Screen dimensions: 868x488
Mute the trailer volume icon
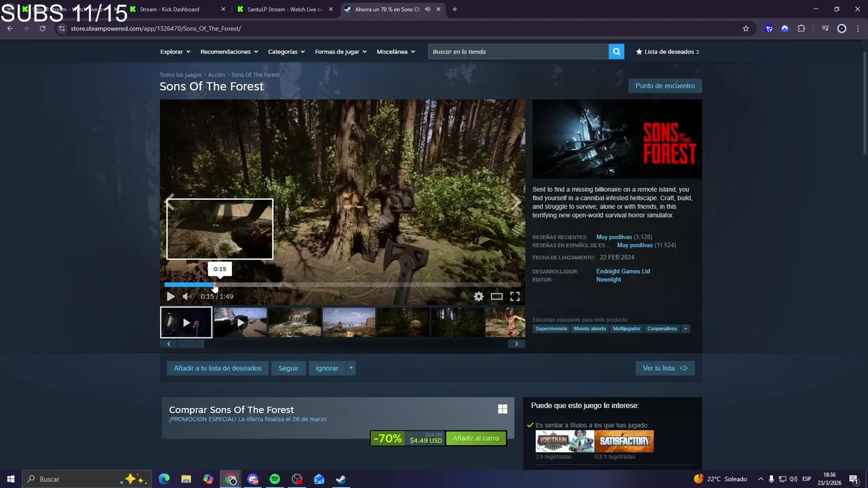(x=186, y=296)
